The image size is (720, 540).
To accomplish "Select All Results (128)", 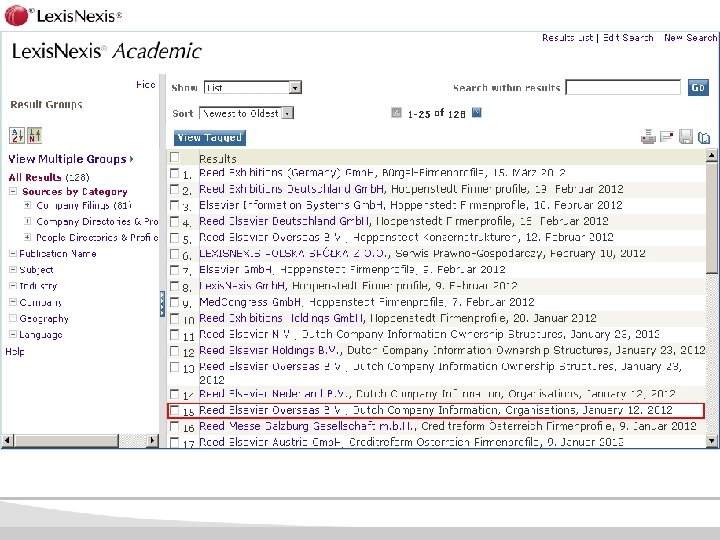I will click(49, 177).
